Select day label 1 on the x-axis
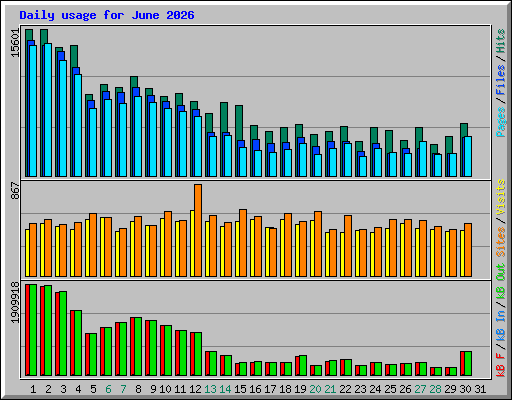Image resolution: width=512 pixels, height=400 pixels. click(x=33, y=389)
